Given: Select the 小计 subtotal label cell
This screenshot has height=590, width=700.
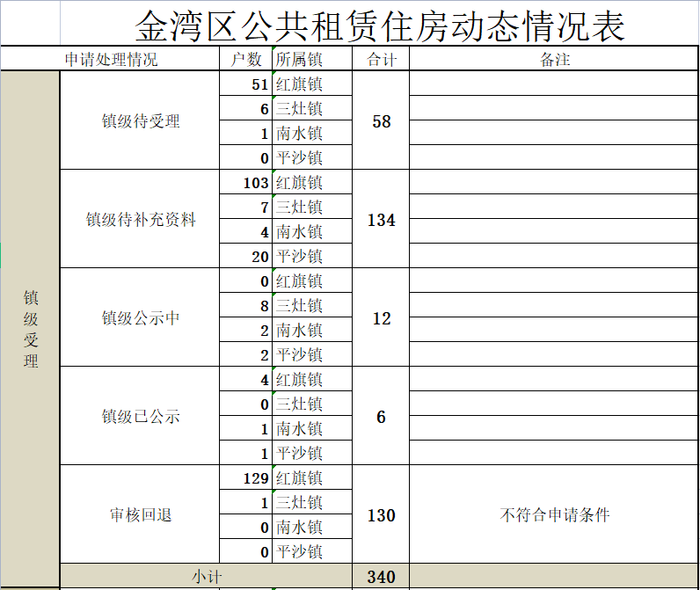Looking at the screenshot, I should point(206,577).
